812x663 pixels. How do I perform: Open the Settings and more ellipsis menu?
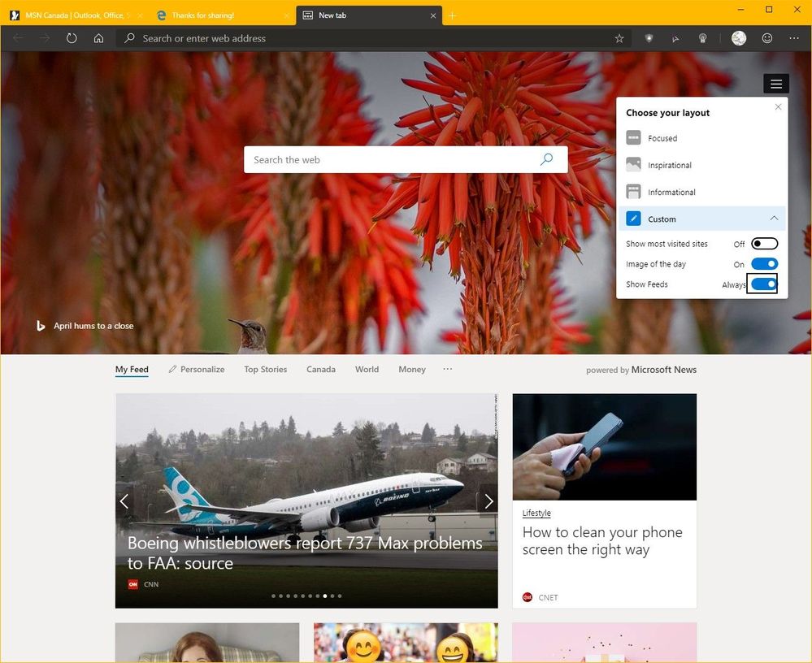794,38
